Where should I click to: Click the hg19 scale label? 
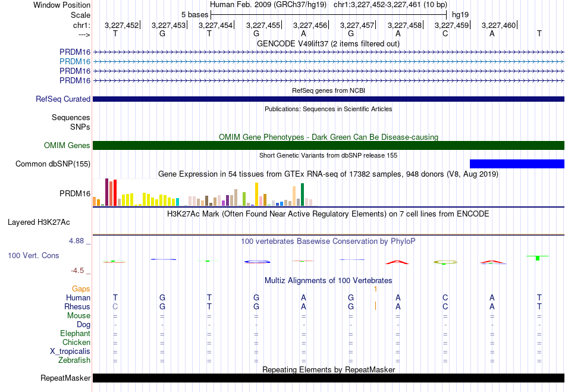click(x=460, y=15)
